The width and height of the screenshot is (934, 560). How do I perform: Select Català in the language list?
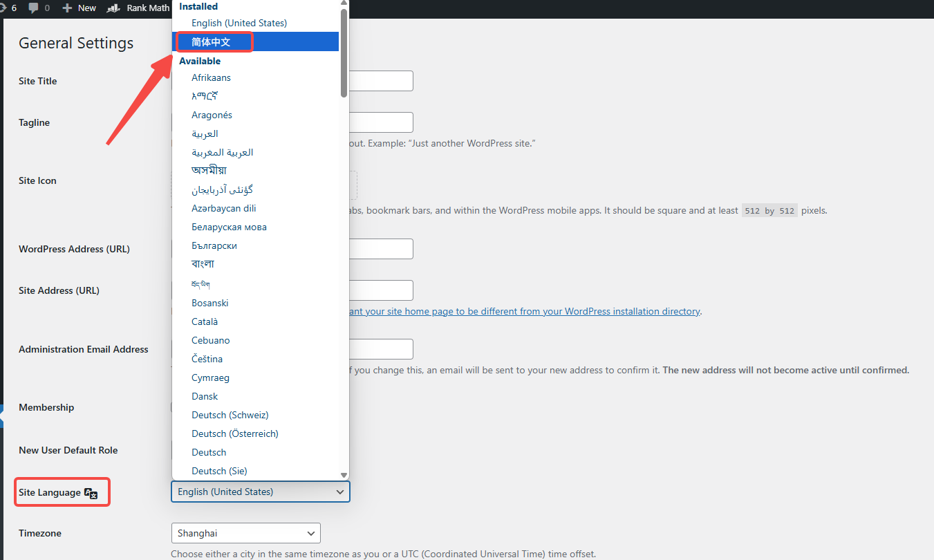coord(205,321)
